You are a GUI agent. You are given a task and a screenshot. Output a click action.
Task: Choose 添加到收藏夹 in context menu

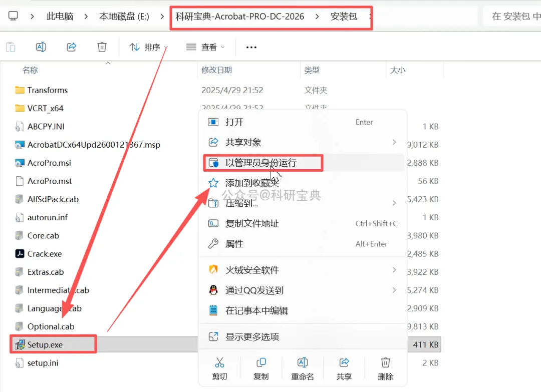(303, 183)
